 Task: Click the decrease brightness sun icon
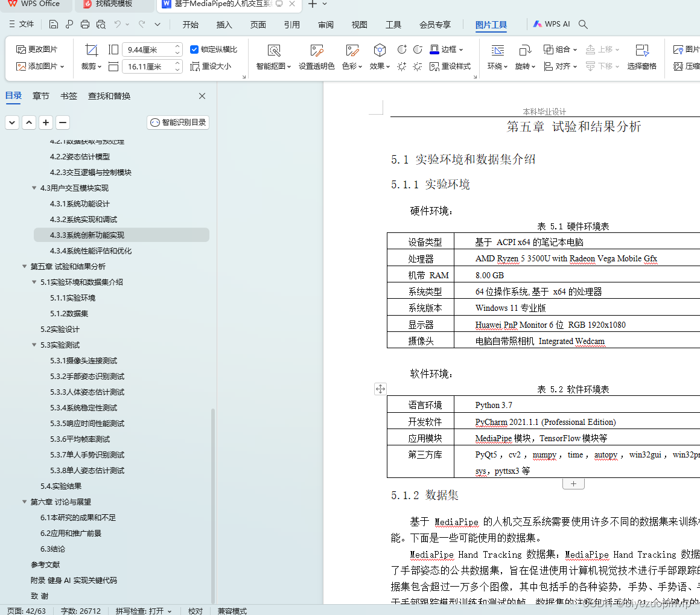pos(418,66)
